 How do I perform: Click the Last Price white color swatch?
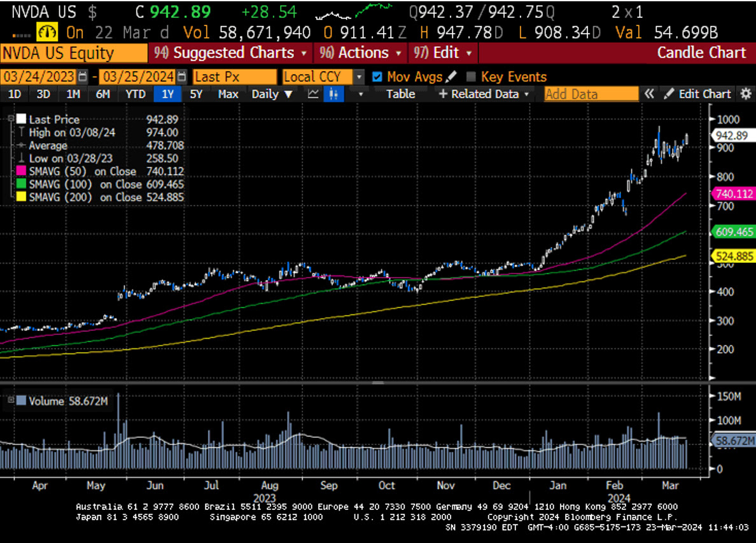coord(21,119)
